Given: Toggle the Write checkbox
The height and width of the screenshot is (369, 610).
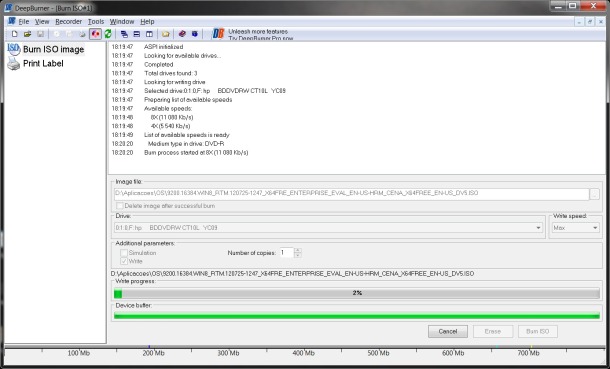Looking at the screenshot, I should (124, 261).
